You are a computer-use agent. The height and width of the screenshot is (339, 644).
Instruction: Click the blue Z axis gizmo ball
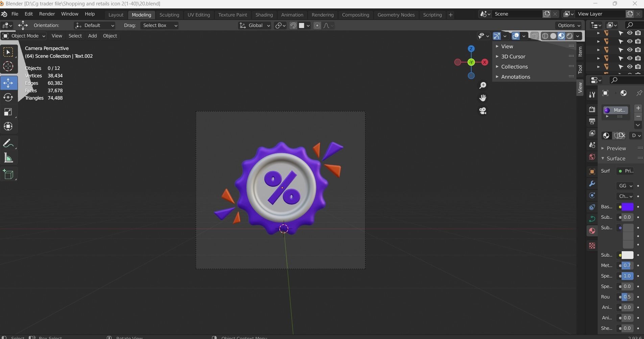point(471,49)
